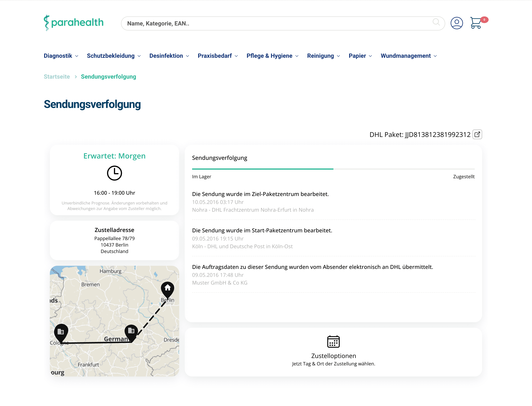This screenshot has height=406, width=532.
Task: Click Nohra DHL Frachtzentrum location text
Action: (253, 210)
